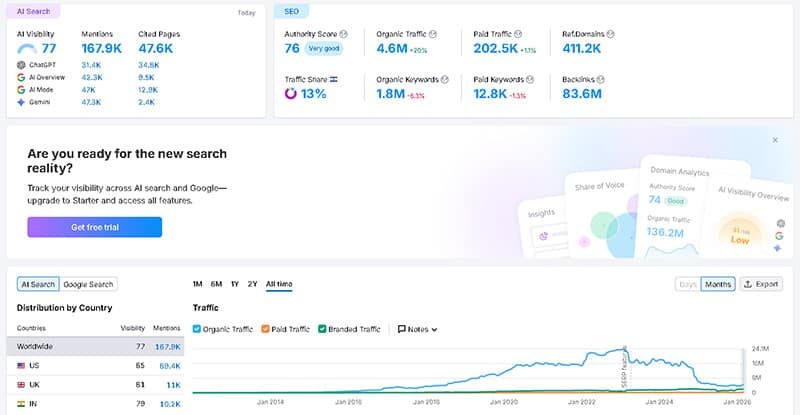Click the AI Search section tag
This screenshot has height=415, width=800.
pos(34,11)
